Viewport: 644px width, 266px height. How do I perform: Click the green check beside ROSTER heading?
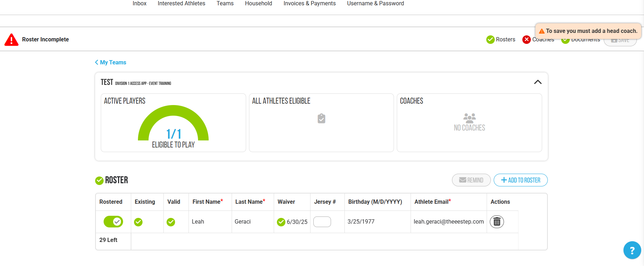tap(99, 181)
